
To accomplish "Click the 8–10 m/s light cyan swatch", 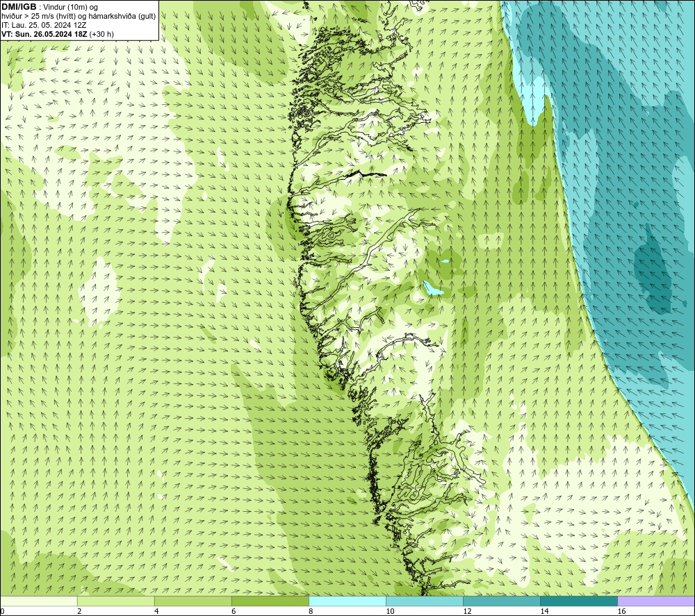I will click(x=347, y=601).
